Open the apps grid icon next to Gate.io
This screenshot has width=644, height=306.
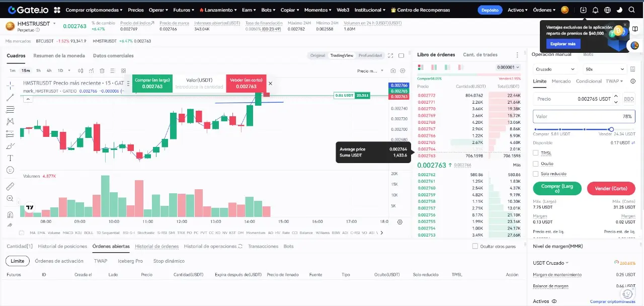click(57, 10)
